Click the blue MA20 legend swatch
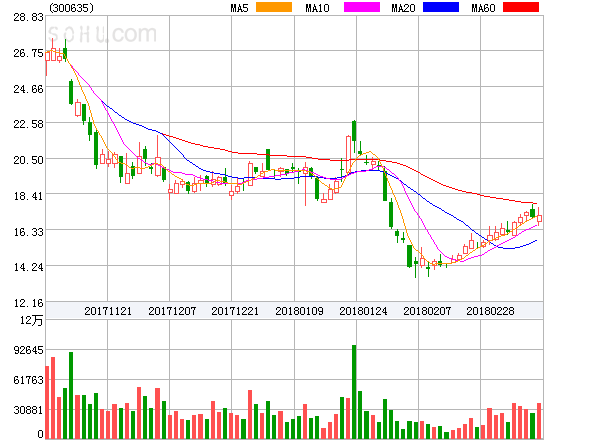This screenshot has height=440, width=600. click(x=441, y=7)
